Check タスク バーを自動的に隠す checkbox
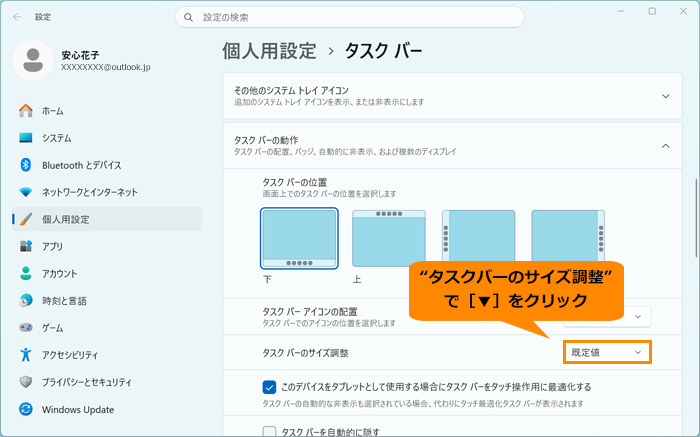700x437 pixels. (x=269, y=432)
